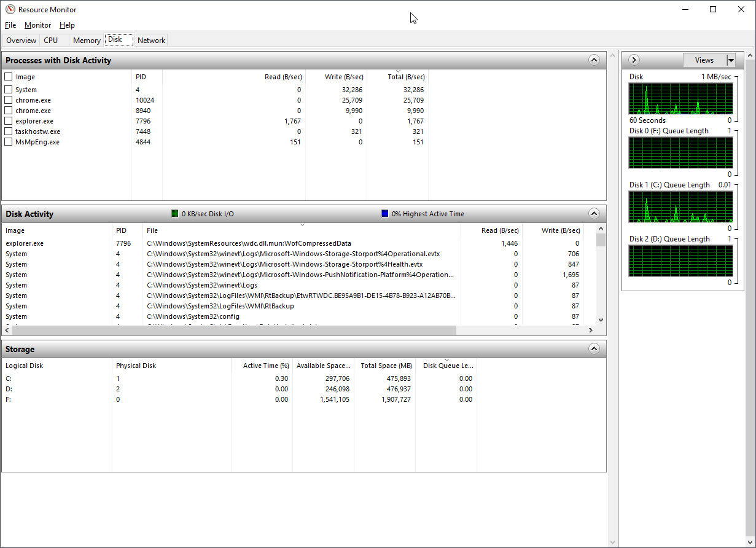Sort processes by PID column header
The width and height of the screenshot is (756, 548).
click(147, 77)
